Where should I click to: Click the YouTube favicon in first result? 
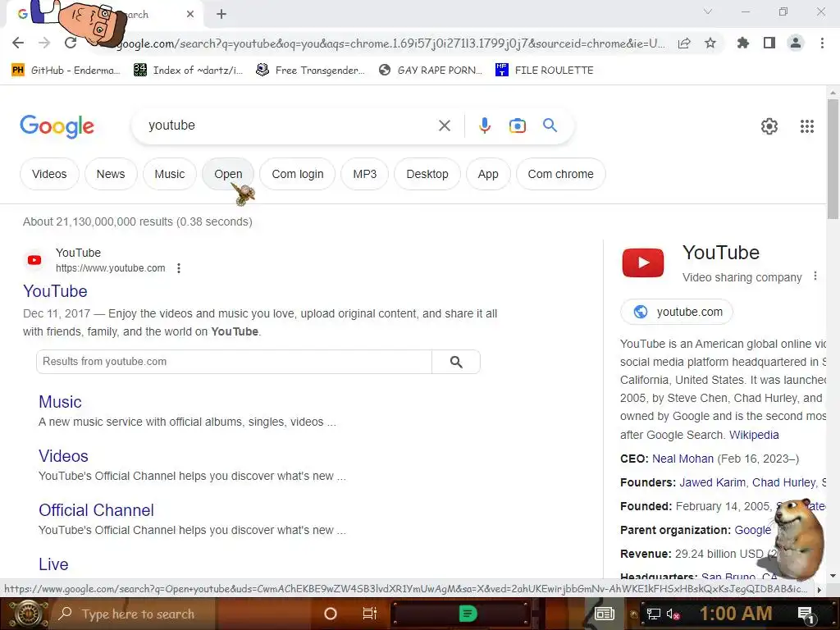point(34,260)
